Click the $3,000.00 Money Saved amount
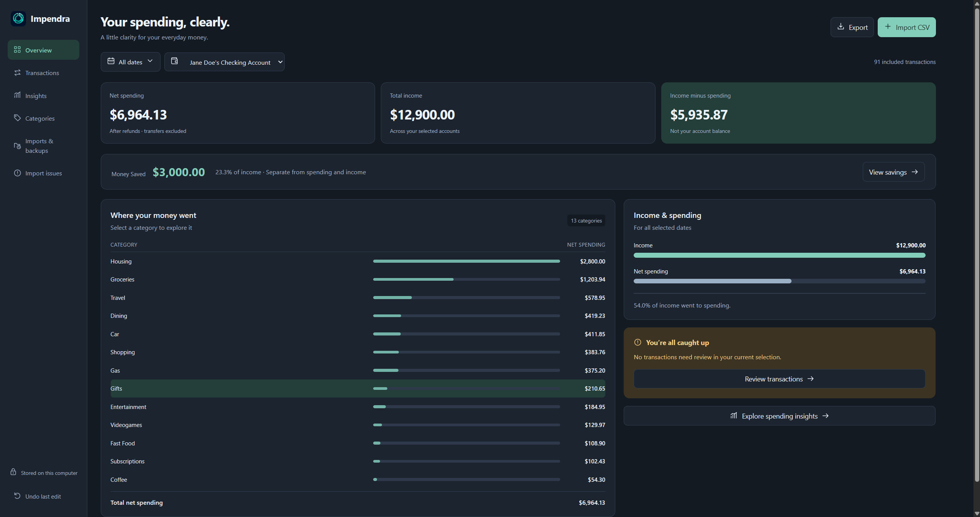The width and height of the screenshot is (980, 517). (179, 172)
